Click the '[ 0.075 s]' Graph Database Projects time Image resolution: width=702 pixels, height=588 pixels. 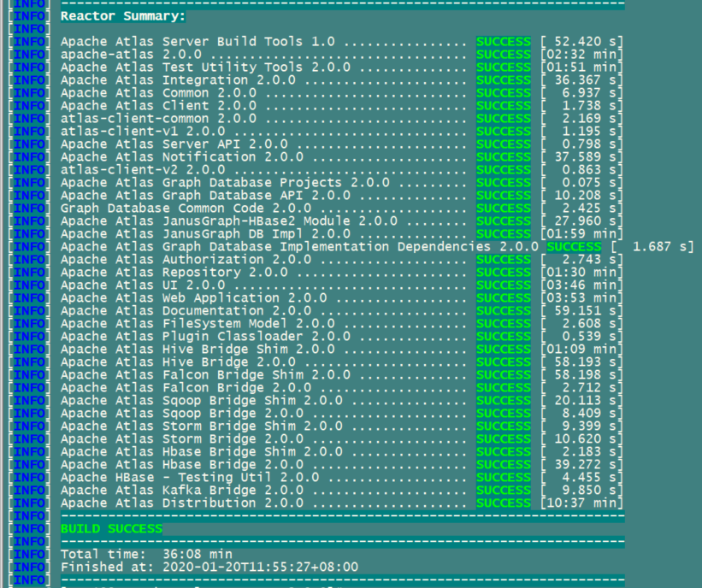click(581, 183)
